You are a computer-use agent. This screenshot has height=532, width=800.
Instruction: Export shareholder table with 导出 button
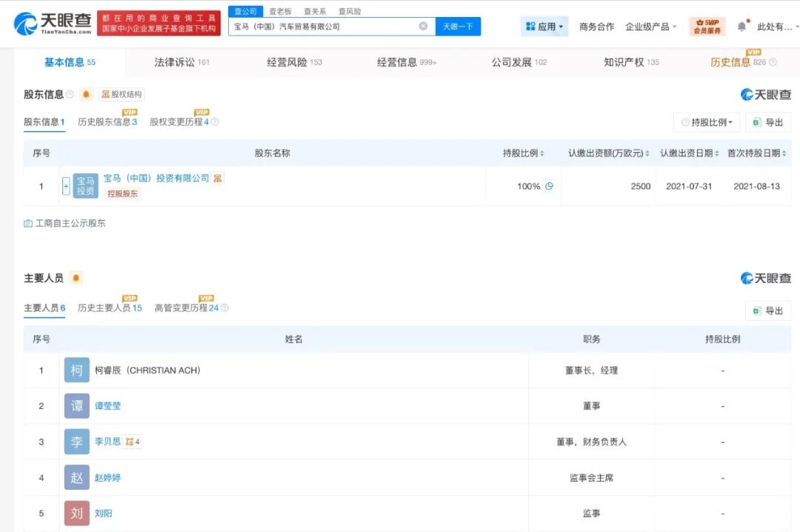pyautogui.click(x=768, y=122)
